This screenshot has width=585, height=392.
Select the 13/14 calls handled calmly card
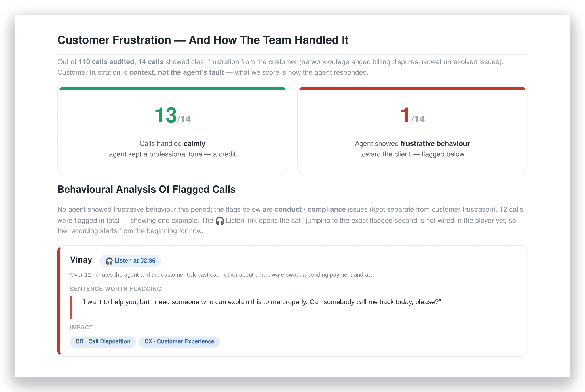click(x=172, y=130)
